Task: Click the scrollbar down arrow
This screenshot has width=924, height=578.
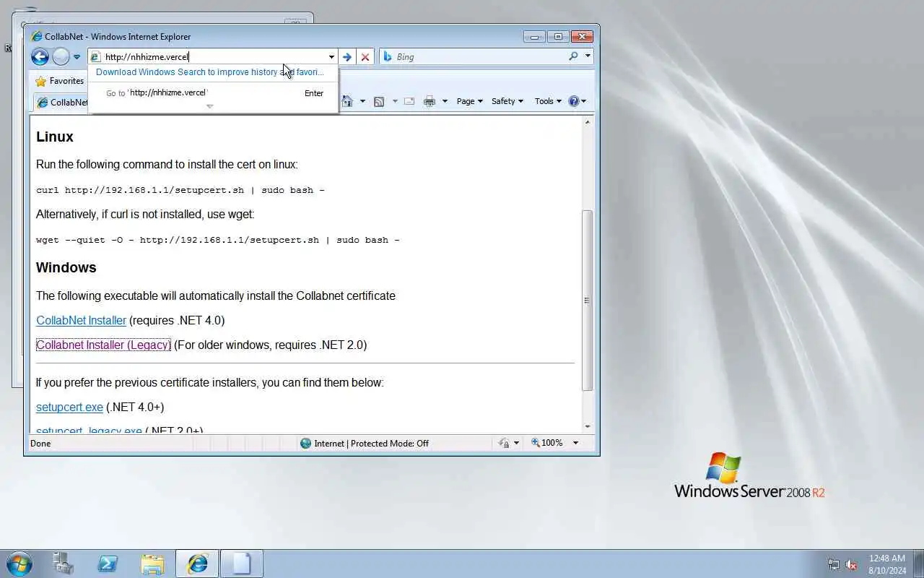Action: coord(587,426)
